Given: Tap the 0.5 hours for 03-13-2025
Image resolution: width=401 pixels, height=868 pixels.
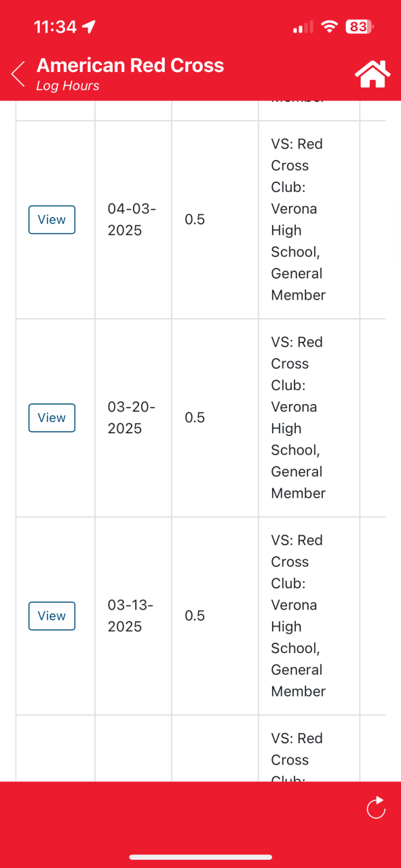Looking at the screenshot, I should 195,616.
